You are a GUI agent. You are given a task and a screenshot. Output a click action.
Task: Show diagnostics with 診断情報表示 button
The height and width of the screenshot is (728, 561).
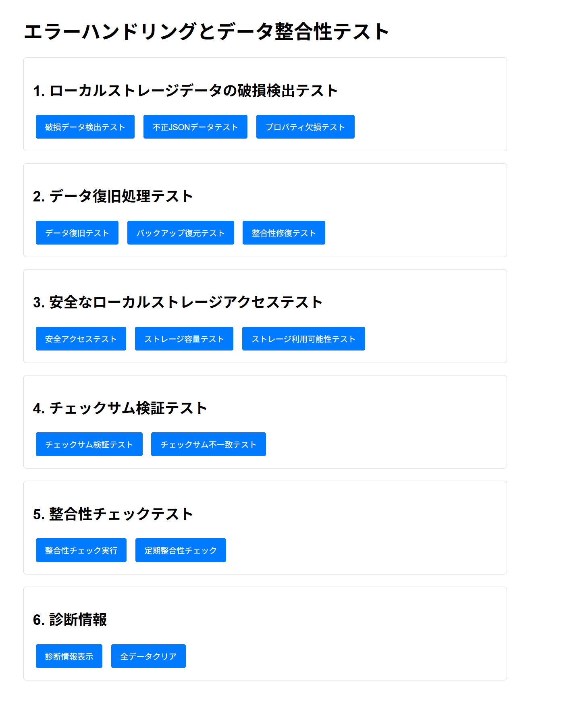click(69, 656)
